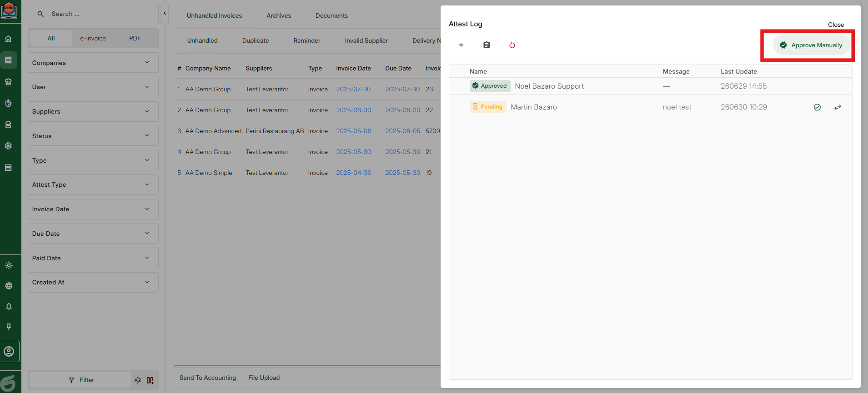Viewport: 868px width, 393px height.
Task: Click the Pending status badge
Action: pyautogui.click(x=488, y=107)
